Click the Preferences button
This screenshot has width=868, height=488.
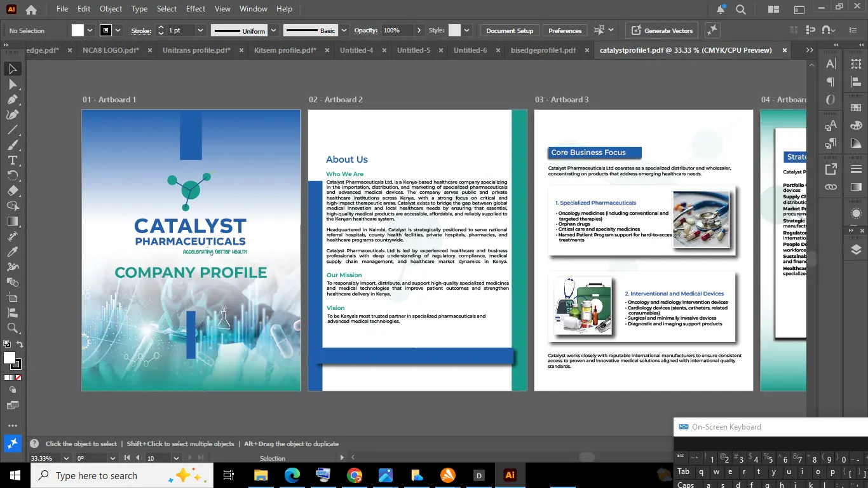pos(565,30)
